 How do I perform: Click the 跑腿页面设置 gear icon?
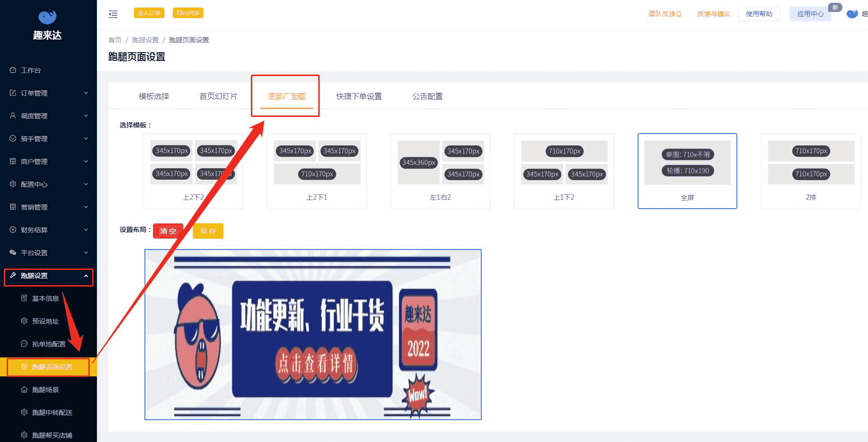pyautogui.click(x=24, y=366)
